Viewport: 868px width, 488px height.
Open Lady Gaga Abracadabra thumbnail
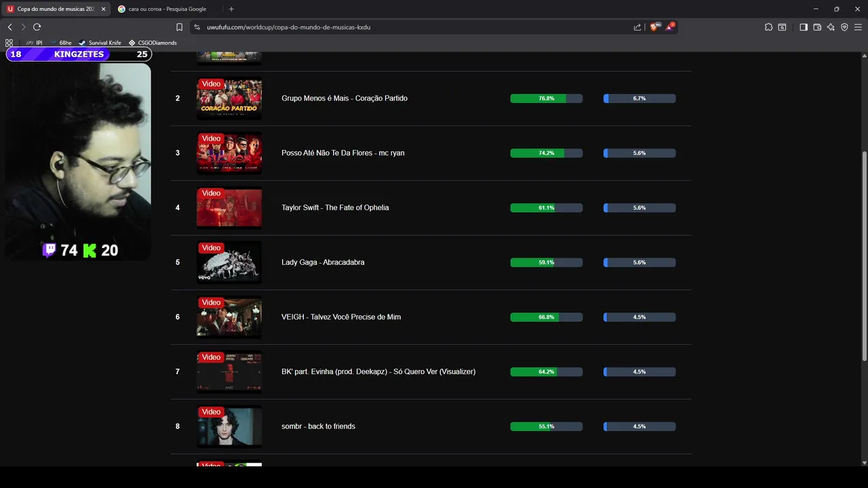click(229, 262)
